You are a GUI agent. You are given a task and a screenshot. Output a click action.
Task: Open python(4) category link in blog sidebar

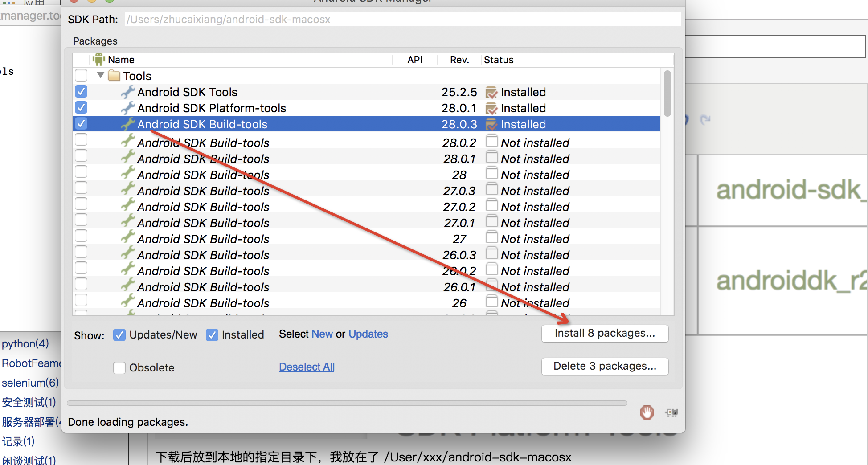pos(25,343)
